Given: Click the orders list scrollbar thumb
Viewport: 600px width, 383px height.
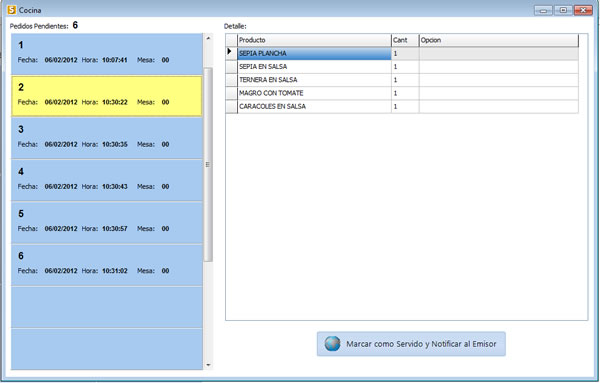Looking at the screenshot, I should (208, 165).
